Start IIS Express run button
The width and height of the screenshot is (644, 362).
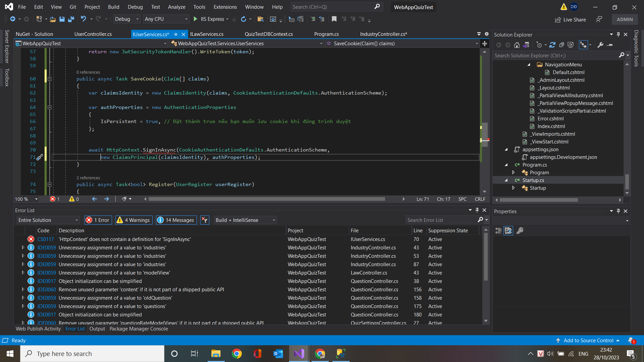[196, 19]
